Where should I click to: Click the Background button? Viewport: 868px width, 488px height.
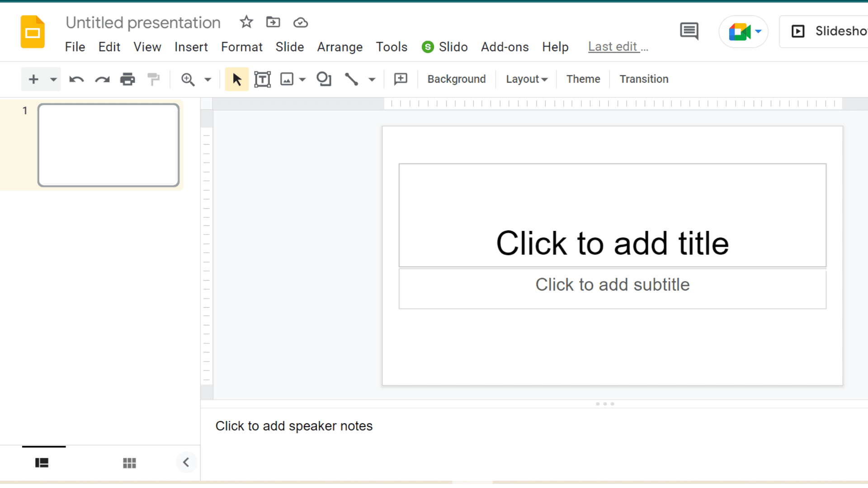(x=457, y=79)
